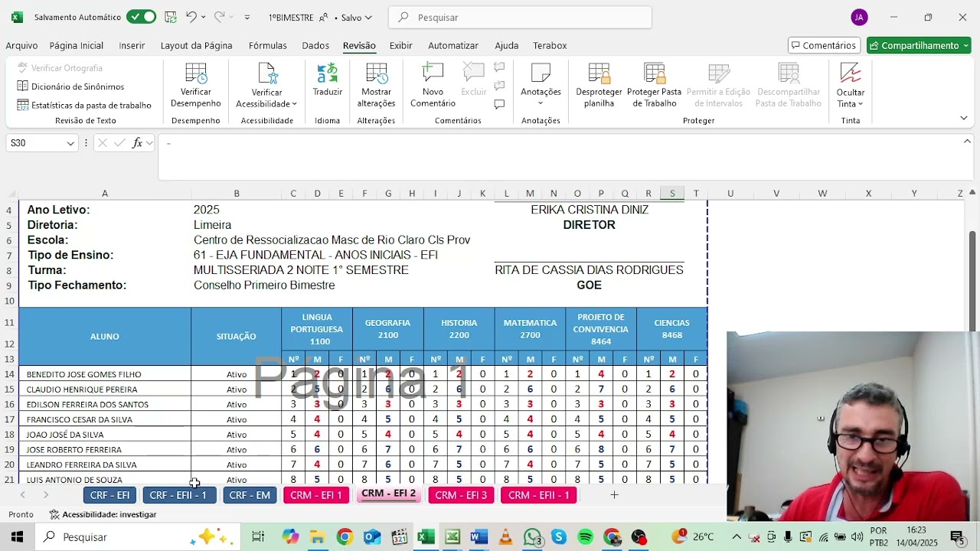Open the Automatizar tab
Image resolution: width=980 pixels, height=551 pixels.
(x=453, y=46)
